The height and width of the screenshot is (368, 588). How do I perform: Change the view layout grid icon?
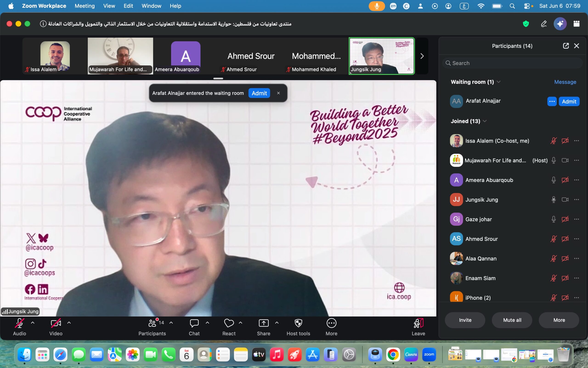pos(577,24)
